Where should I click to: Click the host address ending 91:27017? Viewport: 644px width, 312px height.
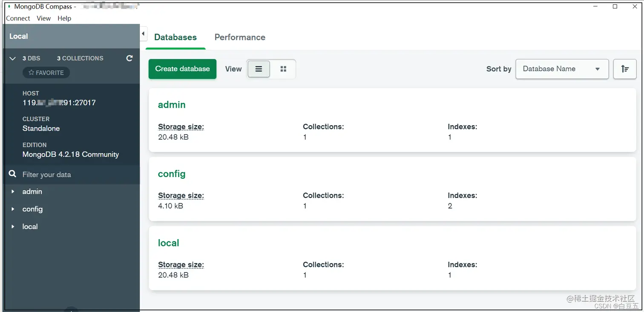coord(59,103)
